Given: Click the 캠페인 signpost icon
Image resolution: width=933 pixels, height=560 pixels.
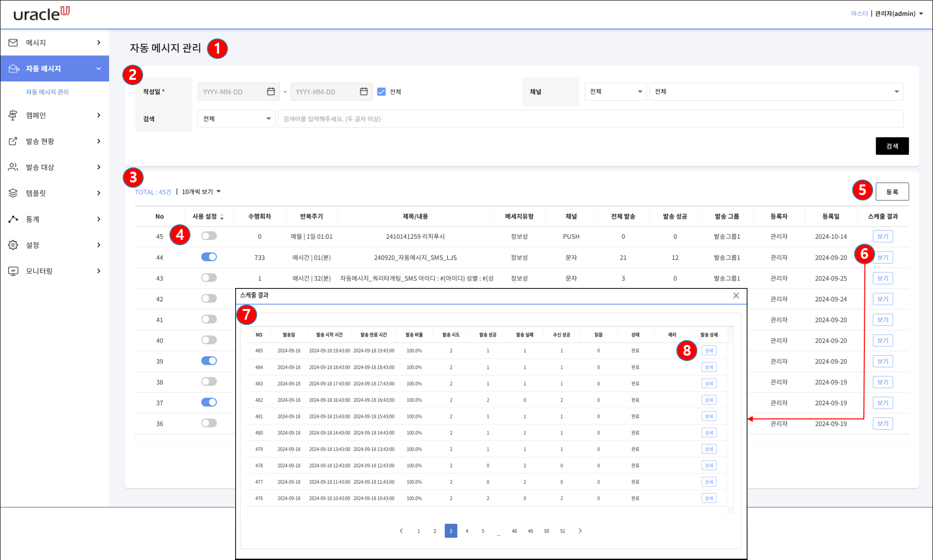Looking at the screenshot, I should [13, 115].
